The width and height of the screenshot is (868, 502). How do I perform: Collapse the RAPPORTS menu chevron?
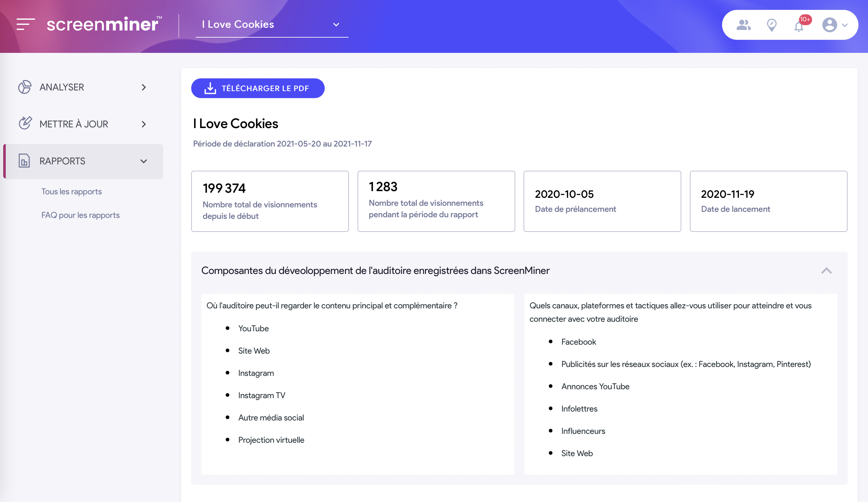pos(144,161)
